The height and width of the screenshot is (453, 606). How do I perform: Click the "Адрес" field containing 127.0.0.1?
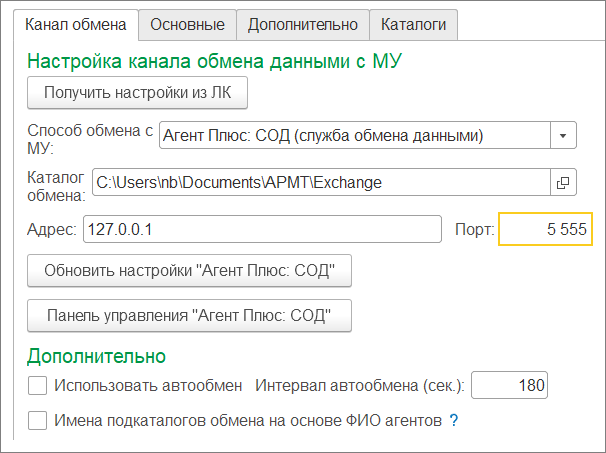261,230
